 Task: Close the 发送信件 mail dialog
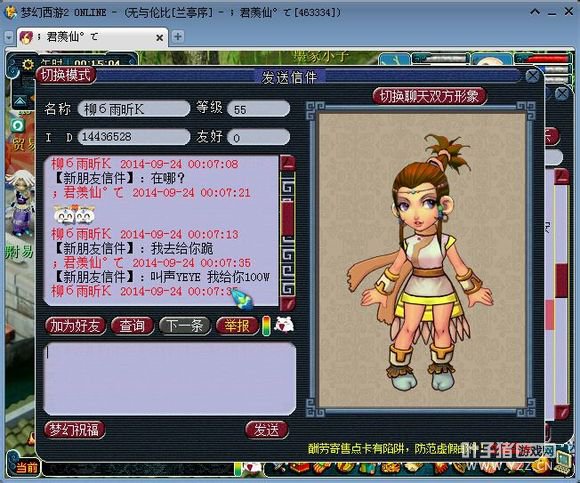pos(533,77)
